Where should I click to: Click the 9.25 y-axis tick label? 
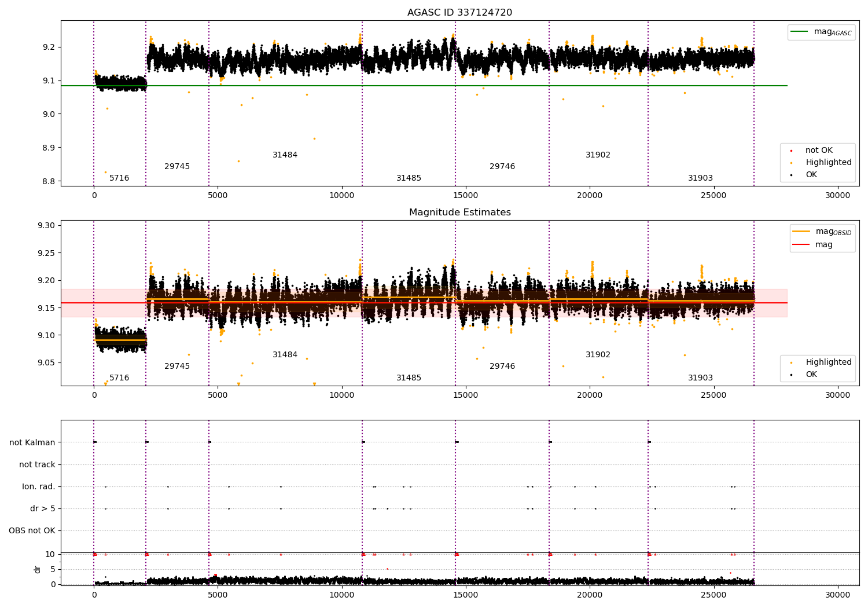46,253
